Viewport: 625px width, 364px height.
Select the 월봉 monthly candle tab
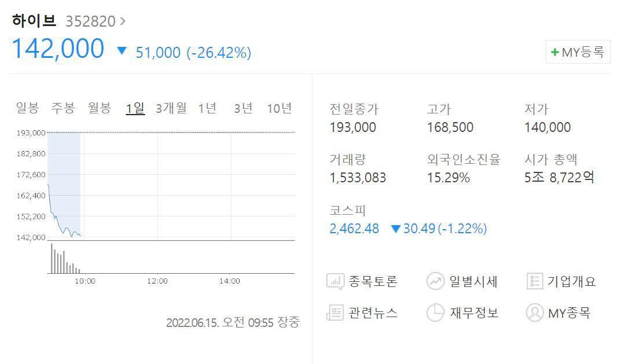click(x=100, y=108)
